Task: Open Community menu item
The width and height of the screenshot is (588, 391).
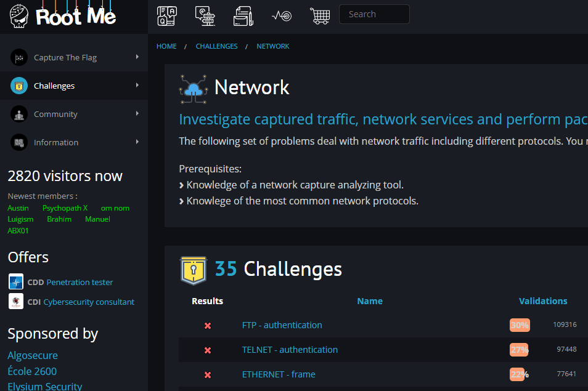Action: (x=74, y=115)
